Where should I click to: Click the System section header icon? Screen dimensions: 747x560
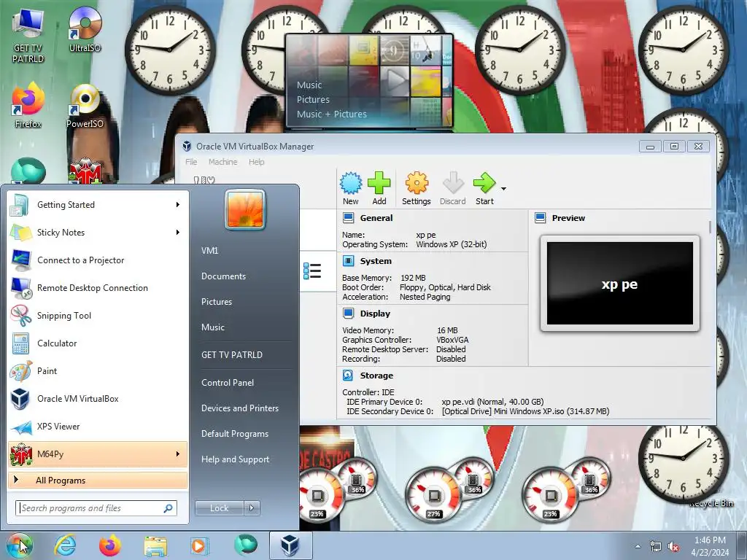click(348, 261)
